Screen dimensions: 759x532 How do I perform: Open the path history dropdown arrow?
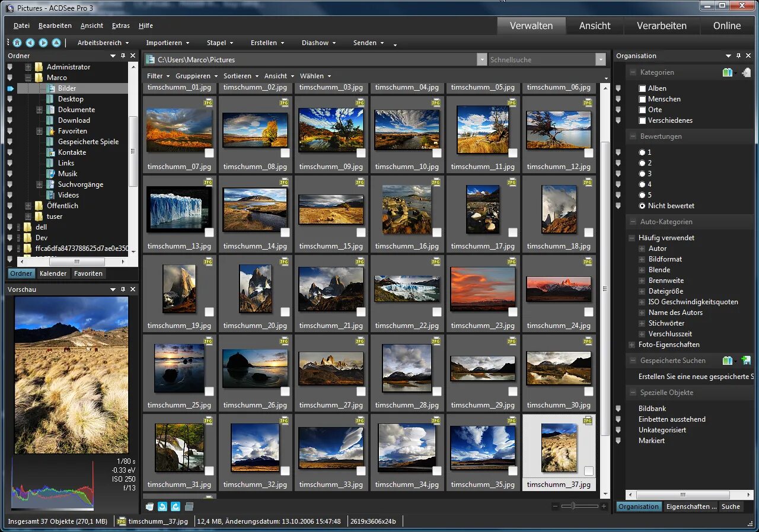[x=481, y=60]
